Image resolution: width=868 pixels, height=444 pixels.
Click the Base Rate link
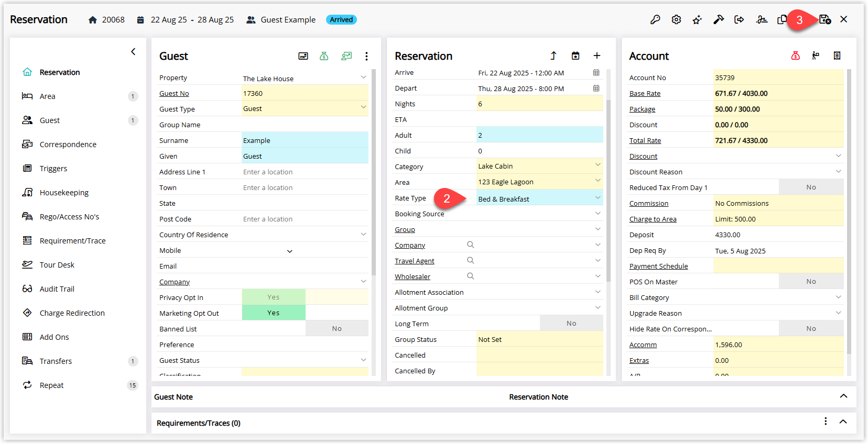point(645,93)
